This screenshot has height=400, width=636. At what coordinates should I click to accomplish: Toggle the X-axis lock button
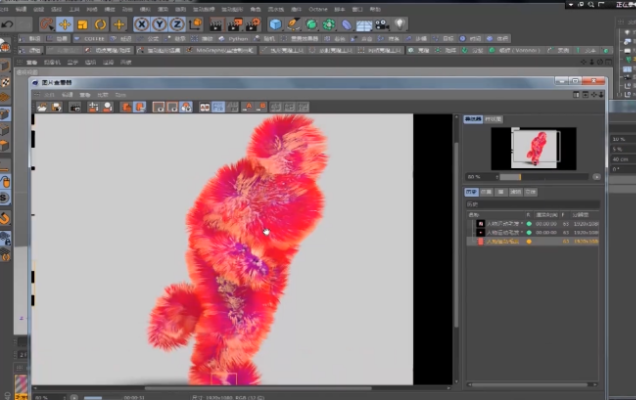pos(142,24)
